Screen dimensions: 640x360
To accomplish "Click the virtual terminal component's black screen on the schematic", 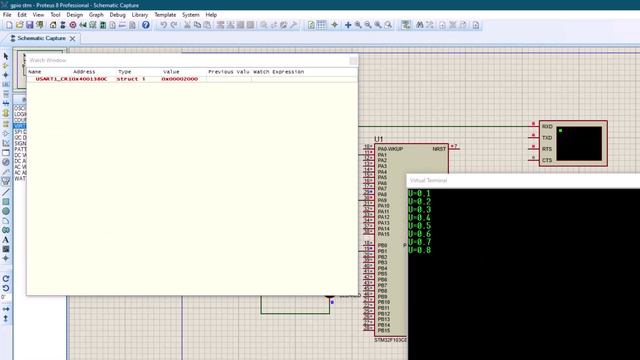I will point(579,143).
